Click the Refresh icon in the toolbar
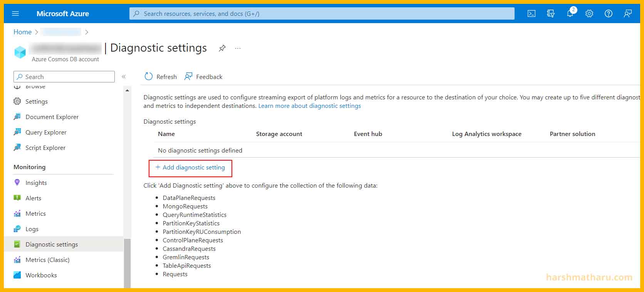The image size is (644, 292). [x=149, y=77]
